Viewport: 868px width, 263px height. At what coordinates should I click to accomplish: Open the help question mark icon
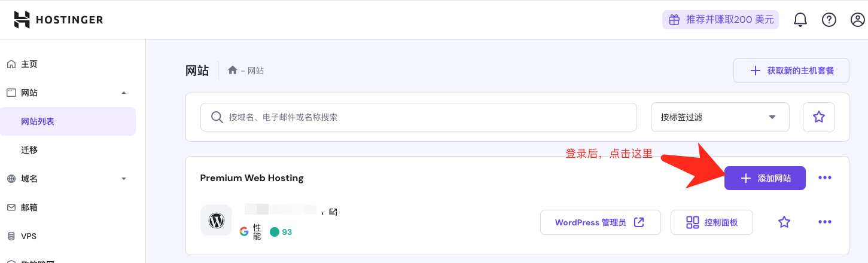pyautogui.click(x=829, y=20)
